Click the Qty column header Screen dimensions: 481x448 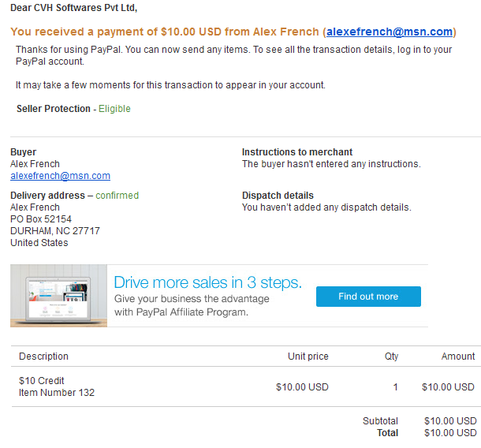[x=391, y=357]
